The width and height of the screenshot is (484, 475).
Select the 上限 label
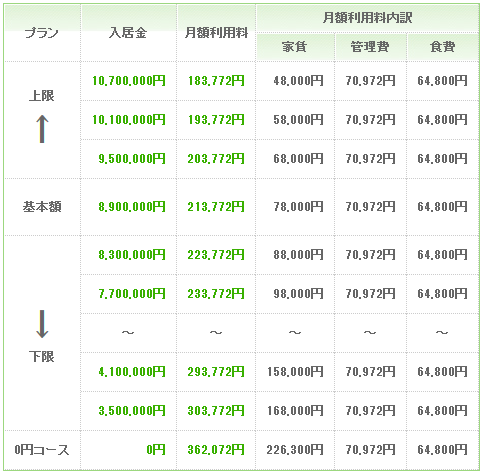42,96
